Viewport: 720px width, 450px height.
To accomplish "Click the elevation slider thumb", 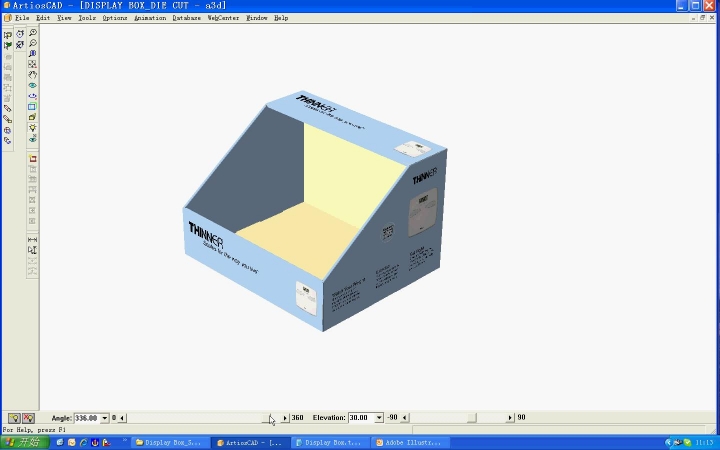I will point(471,418).
